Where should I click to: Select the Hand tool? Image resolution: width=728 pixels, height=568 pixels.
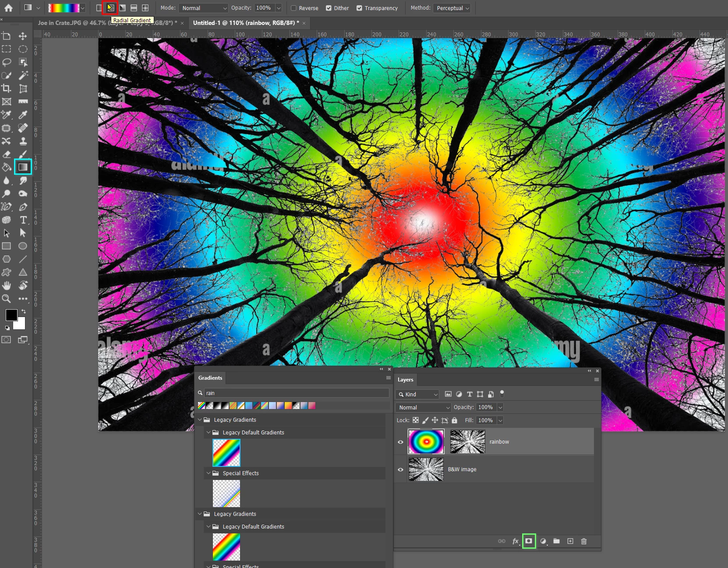tap(7, 286)
